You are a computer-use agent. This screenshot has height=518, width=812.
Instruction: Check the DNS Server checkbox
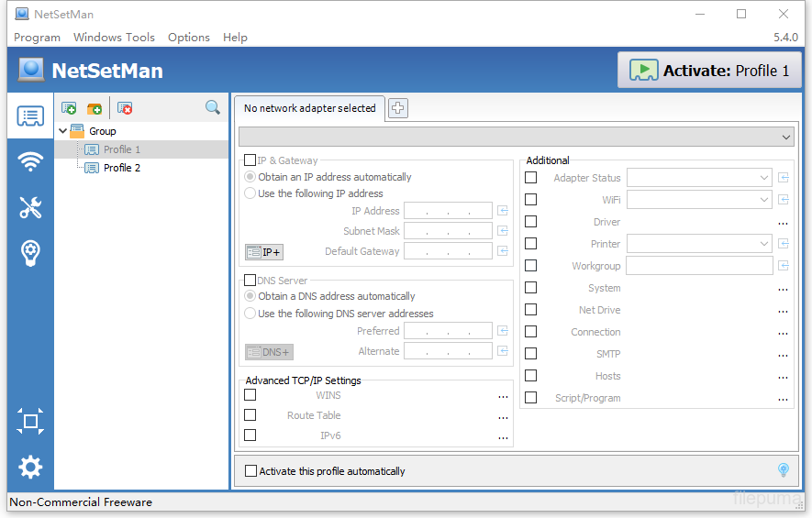[x=250, y=281]
